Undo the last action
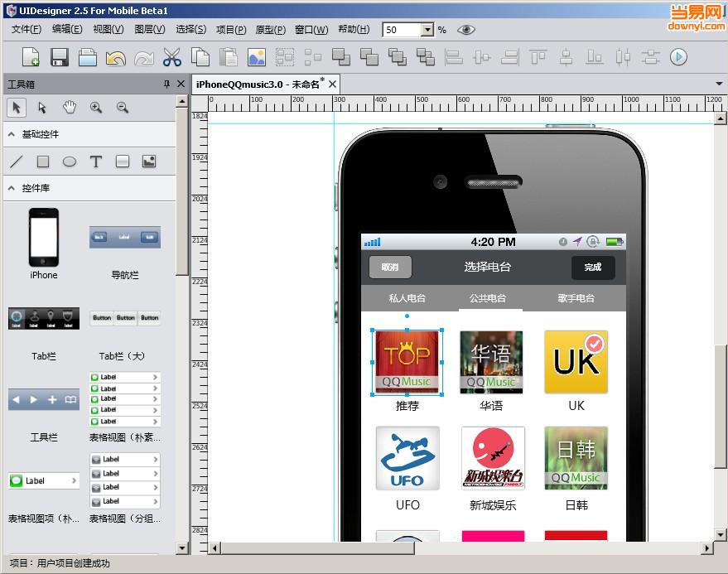Screen dimensions: 728x574 (116, 58)
